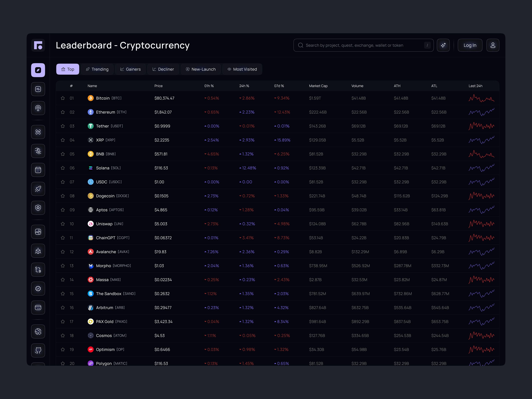
Task: Click the 24h % column header
Action: pos(244,86)
